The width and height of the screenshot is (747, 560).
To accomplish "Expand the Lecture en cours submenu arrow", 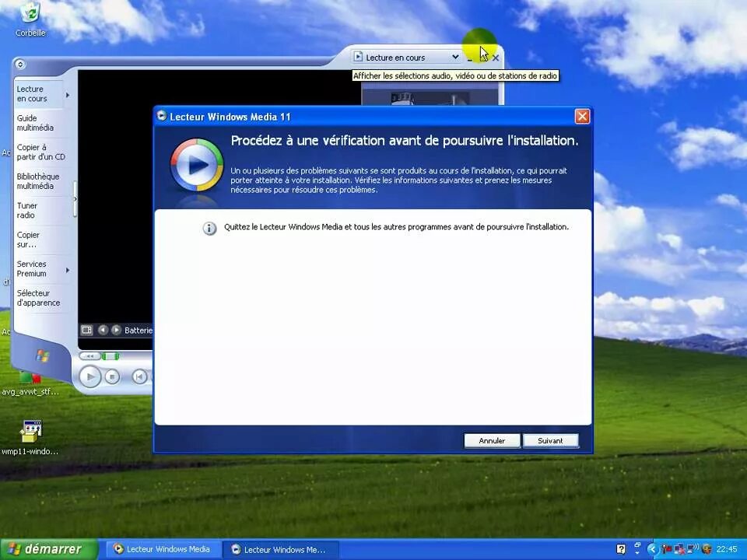I will 68,95.
